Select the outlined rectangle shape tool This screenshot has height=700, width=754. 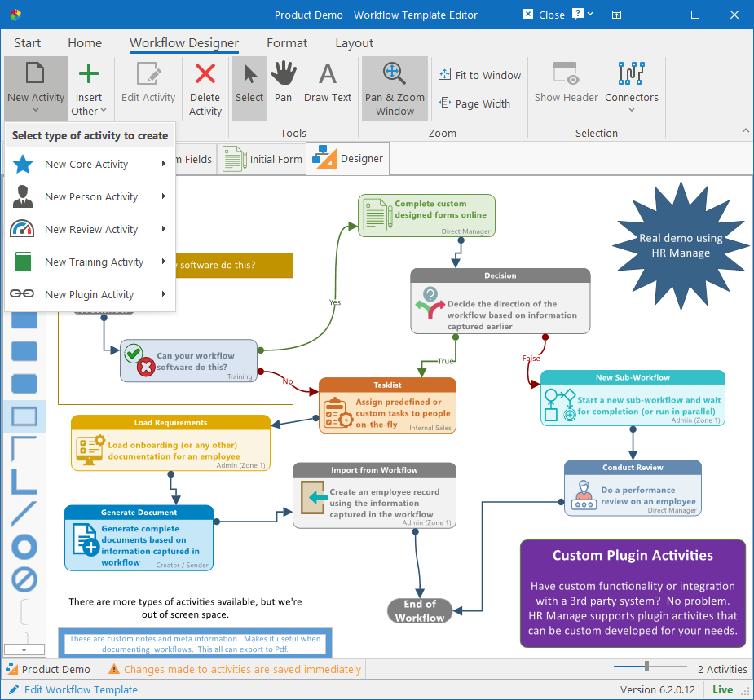pyautogui.click(x=24, y=416)
